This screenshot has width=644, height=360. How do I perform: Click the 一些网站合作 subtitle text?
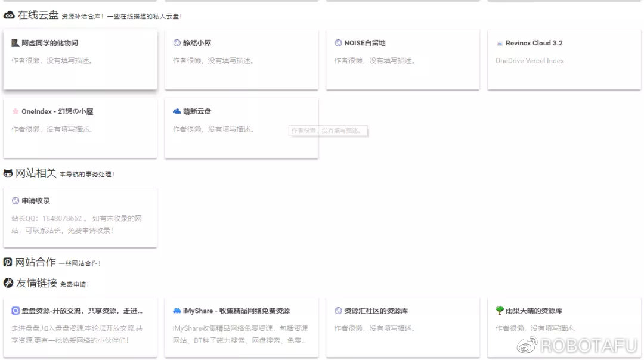coord(80,263)
